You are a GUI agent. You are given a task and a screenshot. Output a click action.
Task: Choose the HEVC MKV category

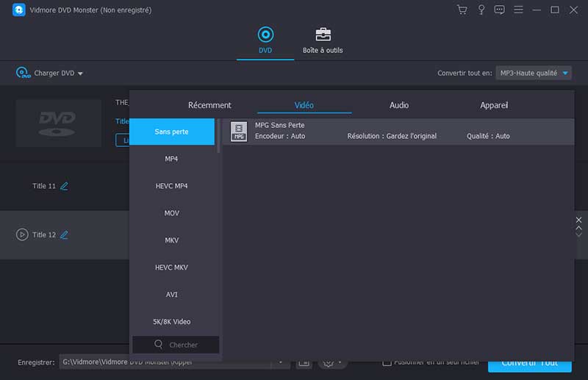tap(172, 267)
